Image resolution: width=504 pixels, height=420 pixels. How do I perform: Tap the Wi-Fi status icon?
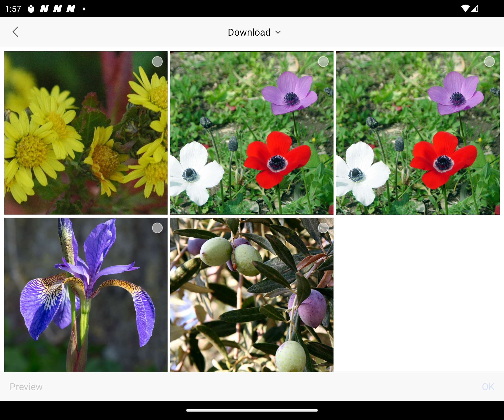point(465,9)
